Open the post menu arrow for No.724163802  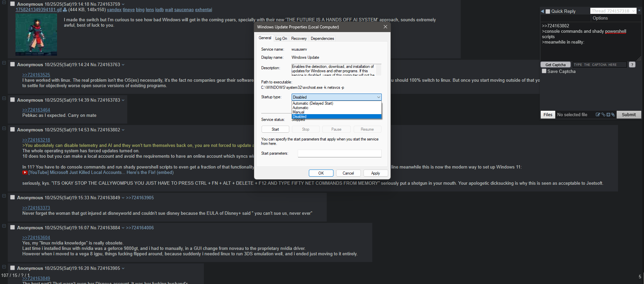(x=123, y=130)
